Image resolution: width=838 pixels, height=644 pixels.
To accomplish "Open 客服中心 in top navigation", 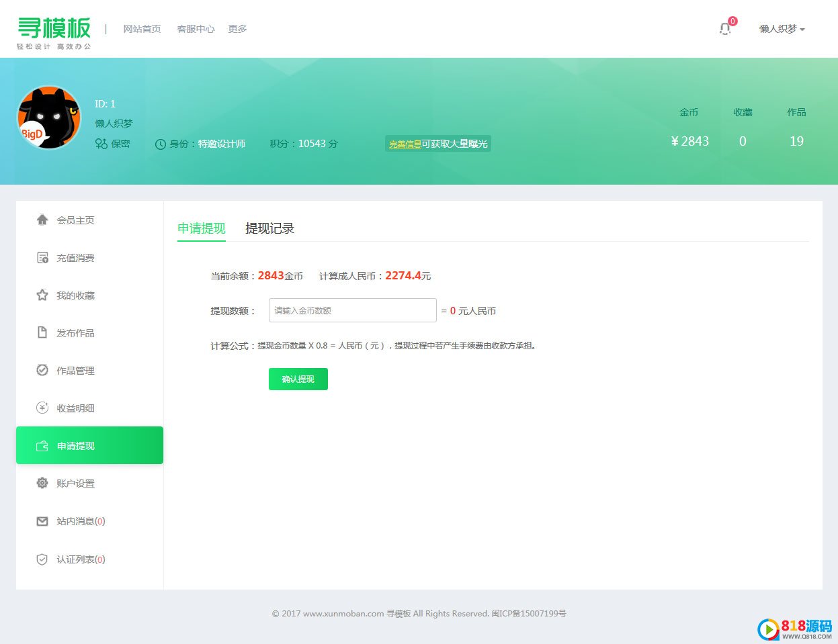I will click(196, 29).
